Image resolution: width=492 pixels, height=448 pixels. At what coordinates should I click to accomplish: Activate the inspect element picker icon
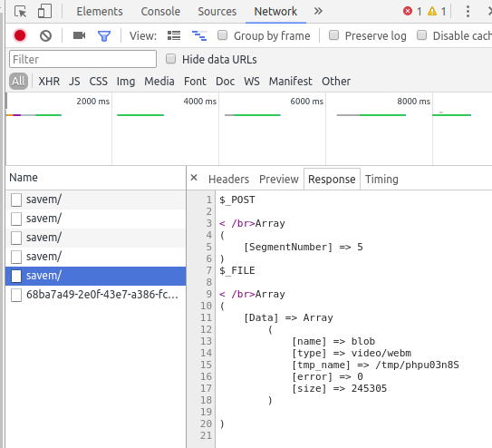[21, 12]
